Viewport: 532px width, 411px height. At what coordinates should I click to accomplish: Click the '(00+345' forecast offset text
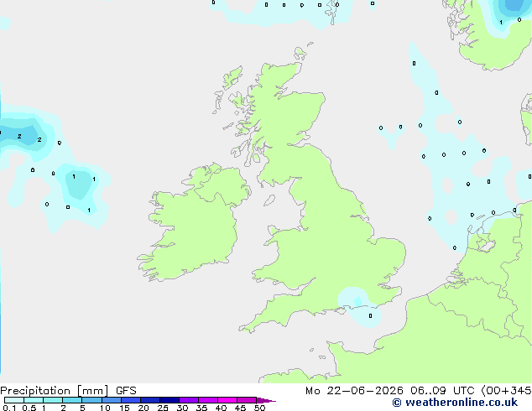pyautogui.click(x=506, y=391)
